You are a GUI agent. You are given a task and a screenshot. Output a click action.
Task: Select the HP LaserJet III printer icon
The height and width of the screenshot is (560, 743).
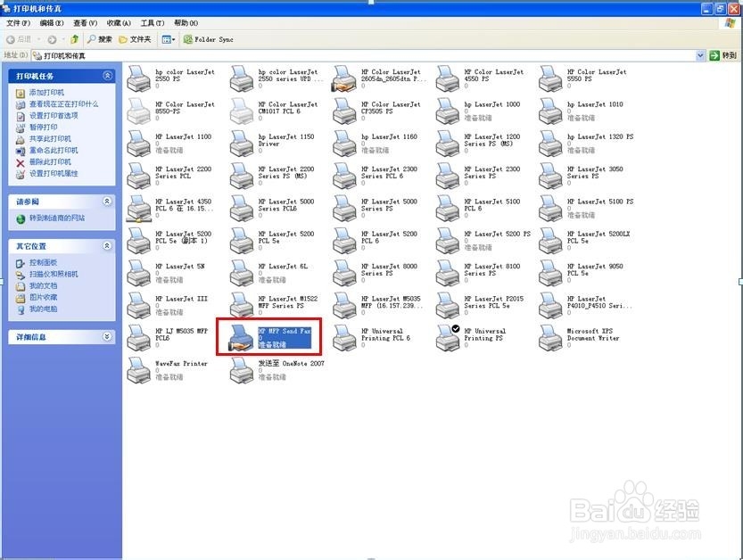pos(139,306)
